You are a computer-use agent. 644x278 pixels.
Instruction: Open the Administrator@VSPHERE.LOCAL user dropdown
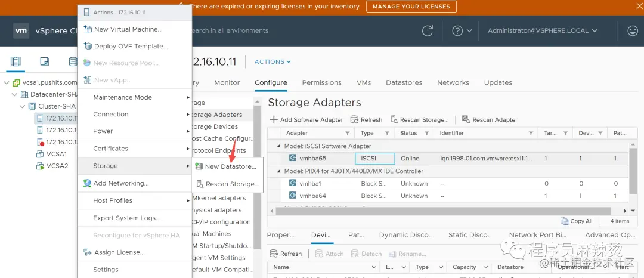point(543,31)
